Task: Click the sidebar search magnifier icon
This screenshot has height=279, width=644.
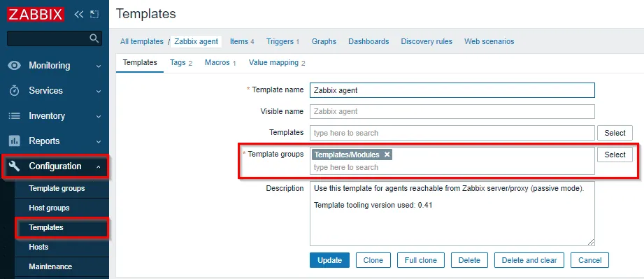Action: pyautogui.click(x=94, y=38)
